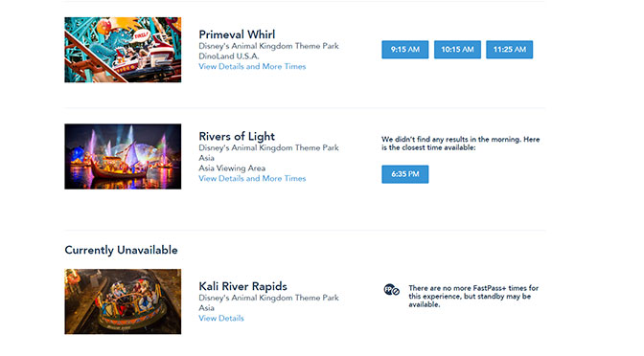Open the Rivers of Light show thumbnail

123,156
